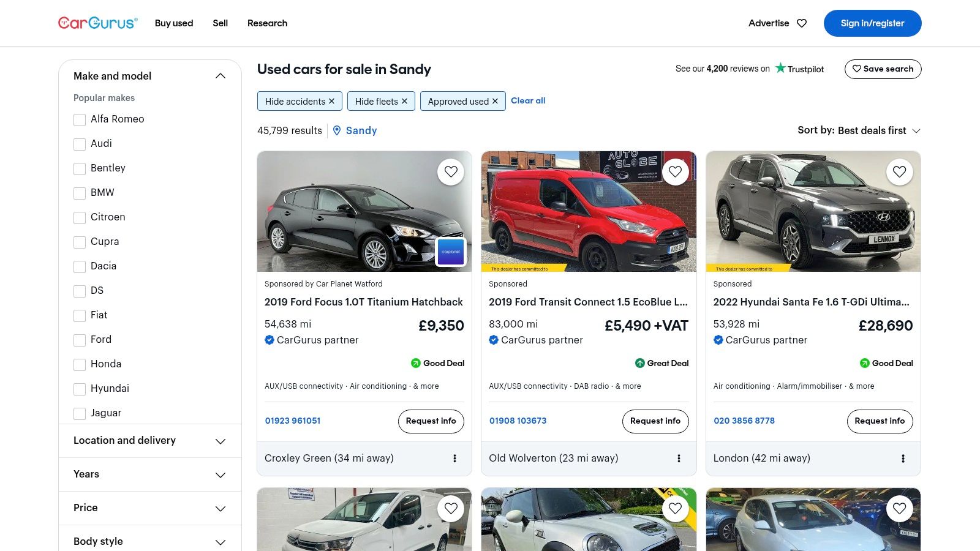
Task: Remove the Hide accidents filter chip
Action: (331, 101)
